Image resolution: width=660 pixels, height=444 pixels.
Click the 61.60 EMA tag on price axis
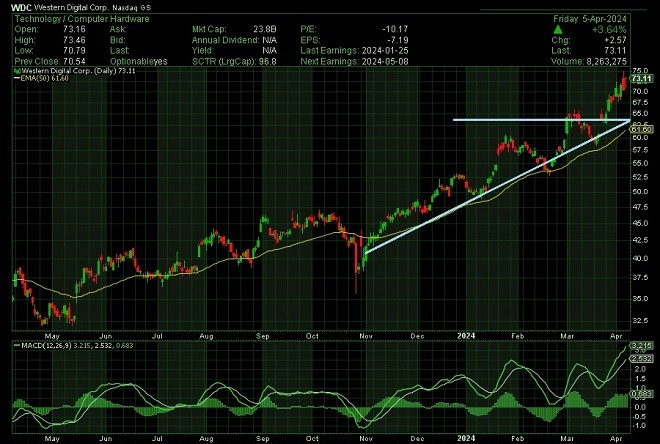click(642, 130)
